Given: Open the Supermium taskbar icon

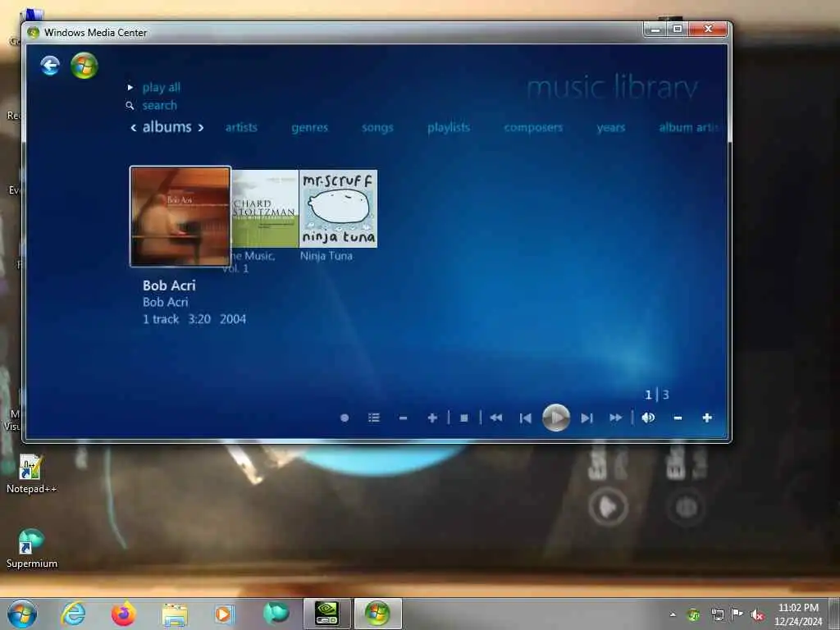Looking at the screenshot, I should point(276,614).
